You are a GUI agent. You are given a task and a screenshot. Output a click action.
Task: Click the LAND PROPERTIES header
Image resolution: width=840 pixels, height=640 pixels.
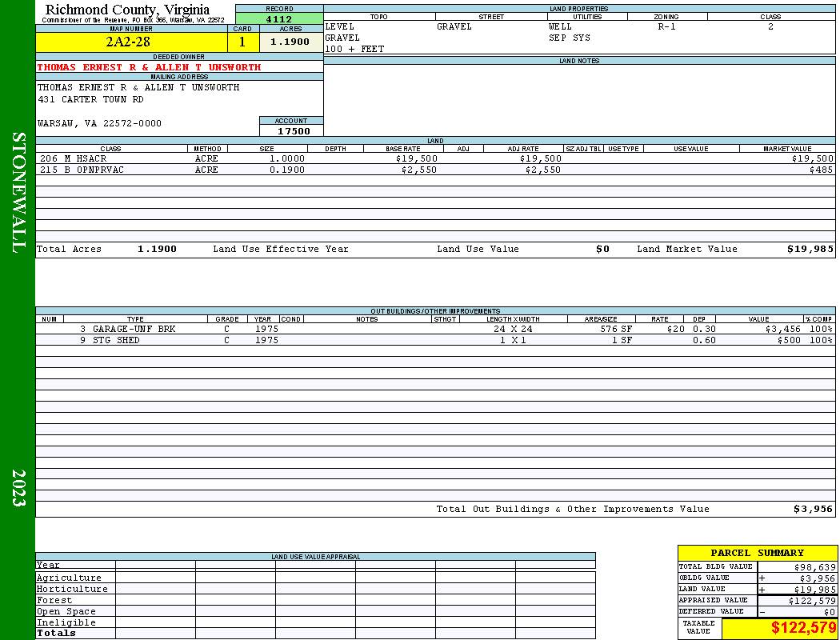coord(579,9)
